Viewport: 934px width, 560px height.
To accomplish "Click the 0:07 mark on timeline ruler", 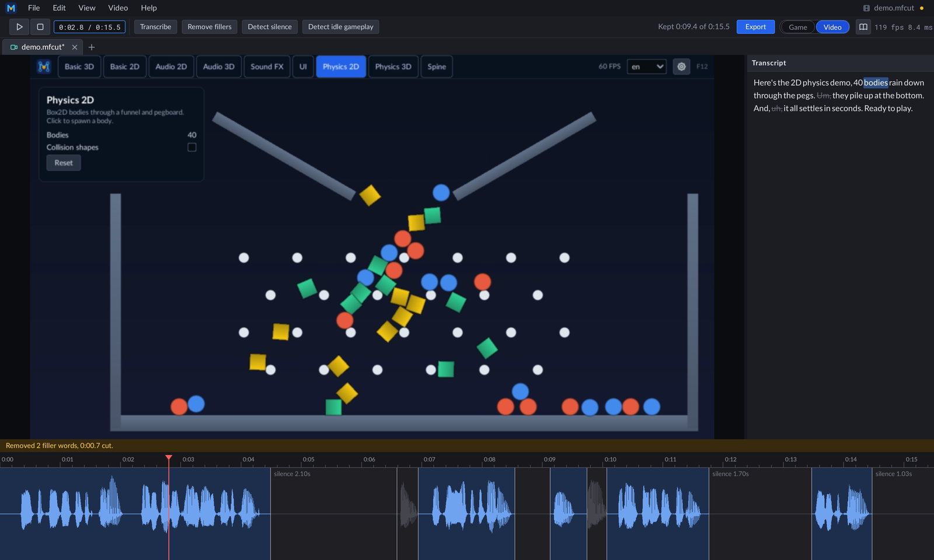I will [429, 460].
